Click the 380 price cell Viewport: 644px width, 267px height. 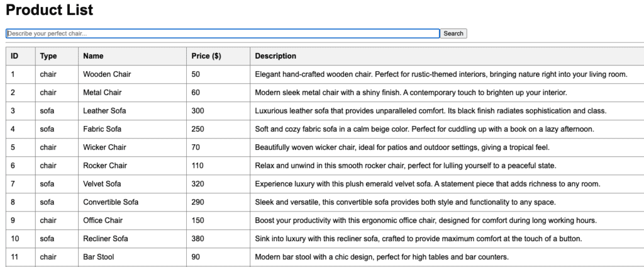point(198,239)
